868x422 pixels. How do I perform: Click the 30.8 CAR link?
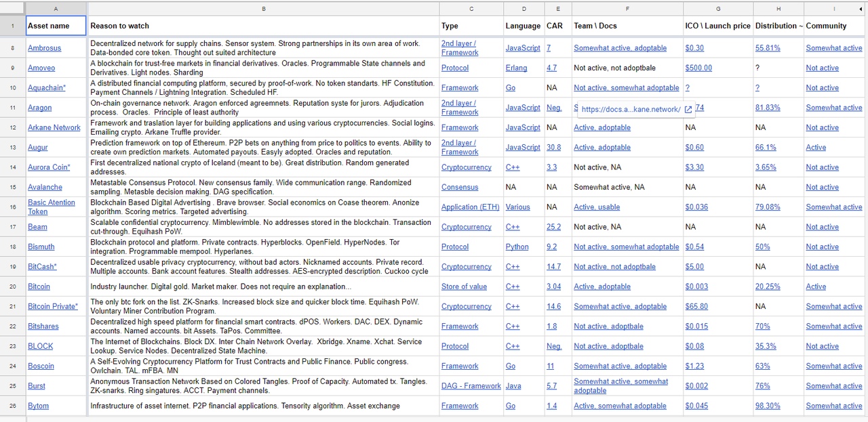[x=553, y=147]
